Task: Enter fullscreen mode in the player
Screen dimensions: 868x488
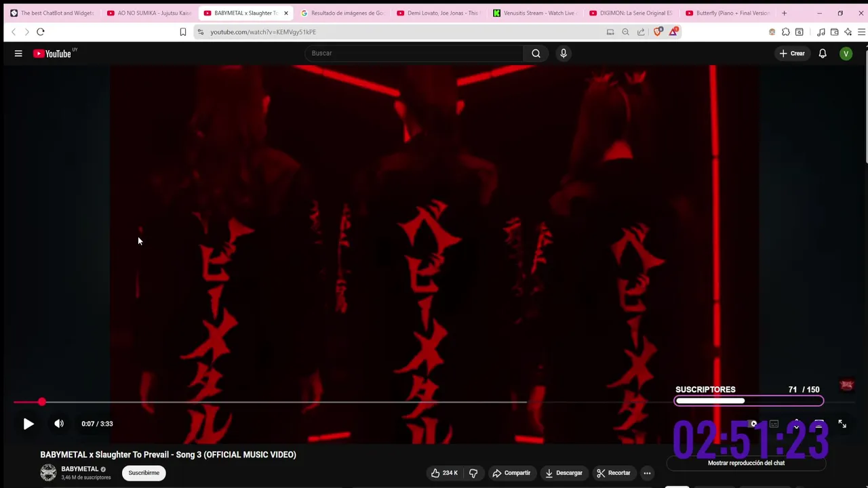Action: [x=842, y=424]
